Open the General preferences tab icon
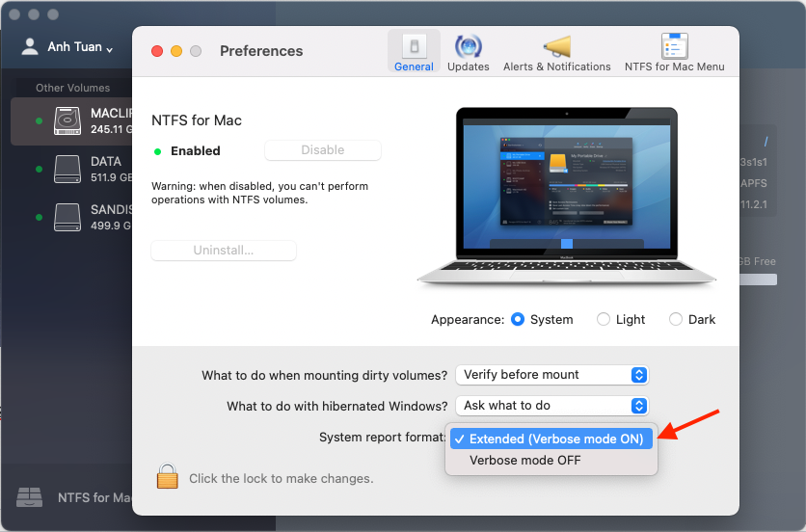This screenshot has width=806, height=532. coord(414,46)
